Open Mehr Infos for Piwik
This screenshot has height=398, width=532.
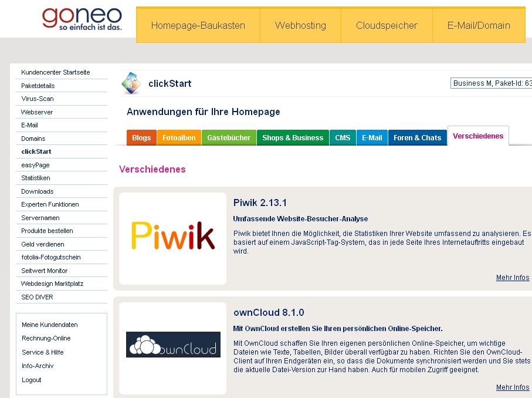pos(513,278)
